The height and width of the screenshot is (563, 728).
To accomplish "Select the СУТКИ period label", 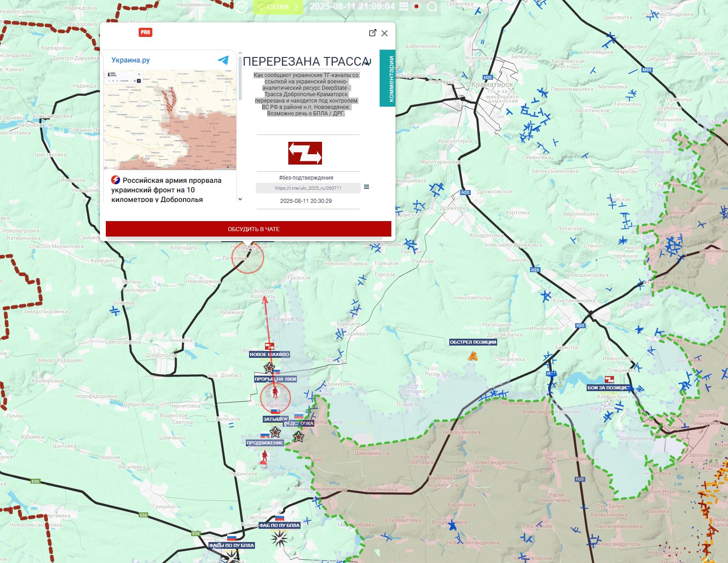I will coord(278,7).
